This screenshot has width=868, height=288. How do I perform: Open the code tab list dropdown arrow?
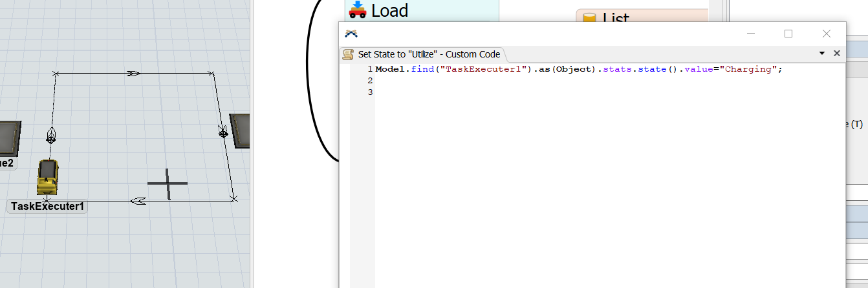pos(822,54)
